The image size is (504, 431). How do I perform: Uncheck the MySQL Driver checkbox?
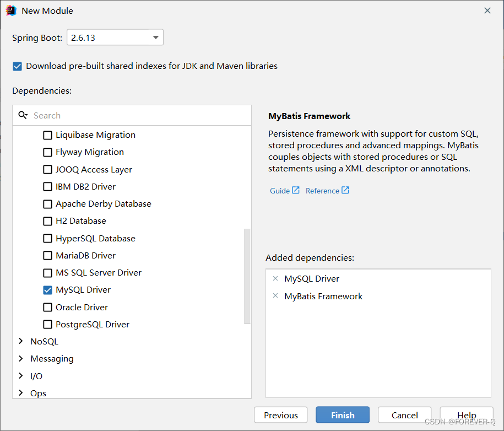[x=47, y=290]
